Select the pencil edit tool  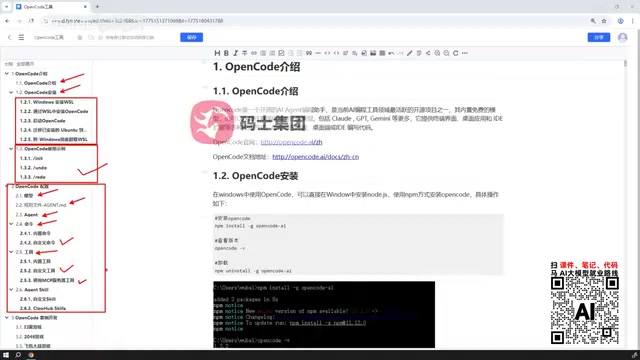click(409, 53)
